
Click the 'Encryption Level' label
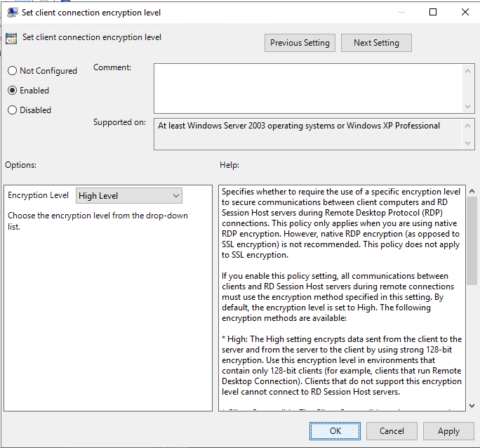pyautogui.click(x=38, y=195)
